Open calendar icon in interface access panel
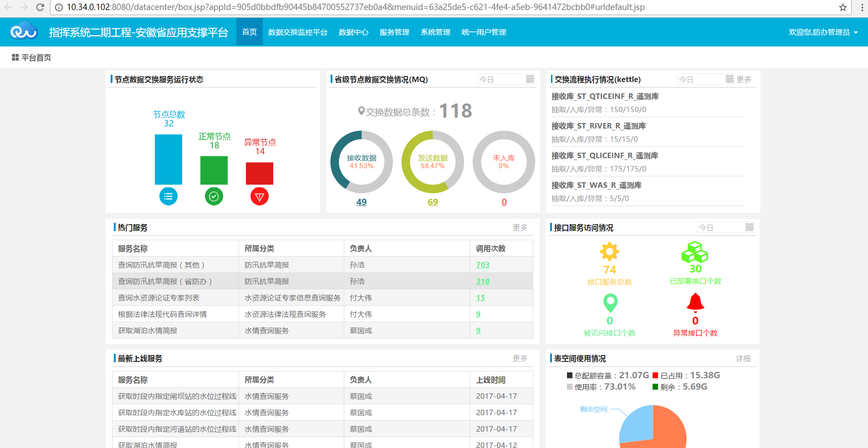The width and height of the screenshot is (868, 448). point(749,227)
